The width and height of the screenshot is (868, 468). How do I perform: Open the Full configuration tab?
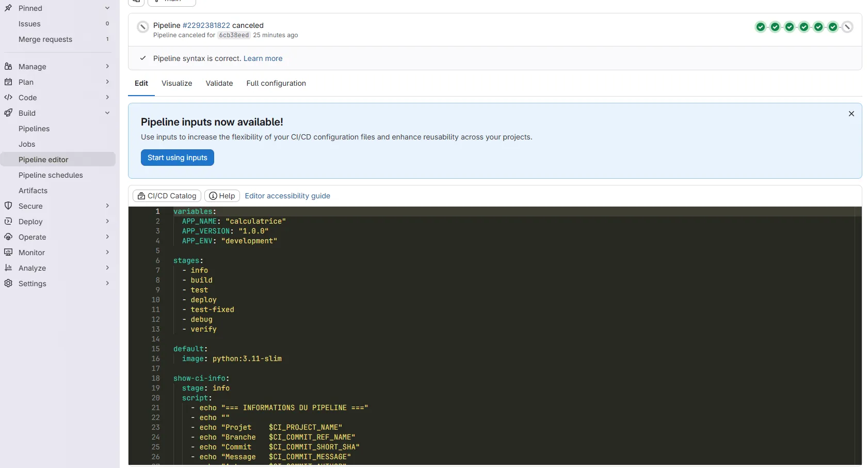click(x=276, y=83)
